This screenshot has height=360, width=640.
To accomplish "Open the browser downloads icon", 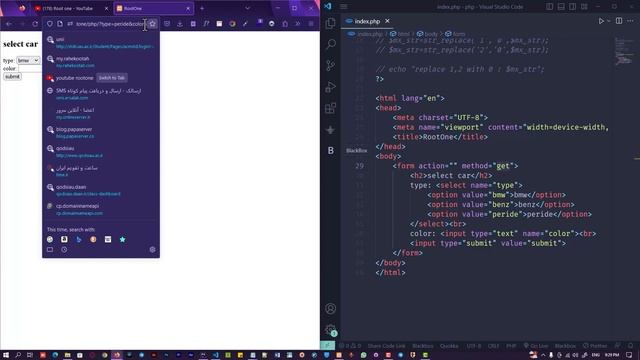I will point(180,24).
